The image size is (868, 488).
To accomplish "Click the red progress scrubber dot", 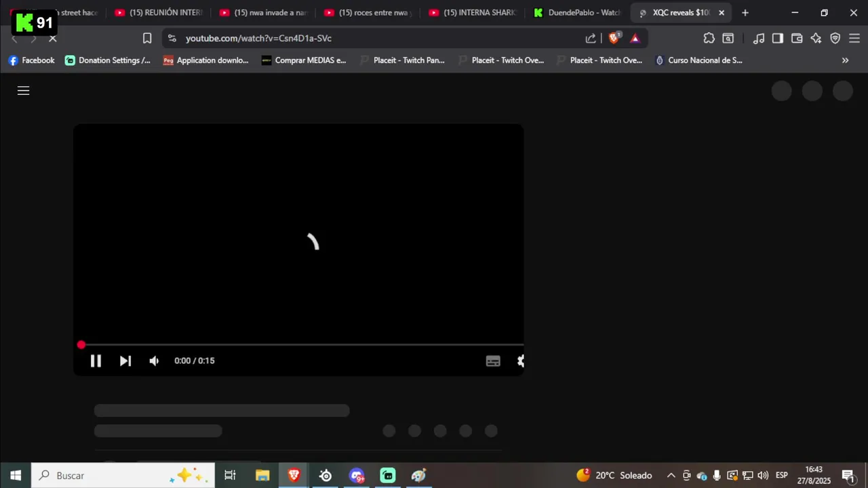I will pos(81,345).
